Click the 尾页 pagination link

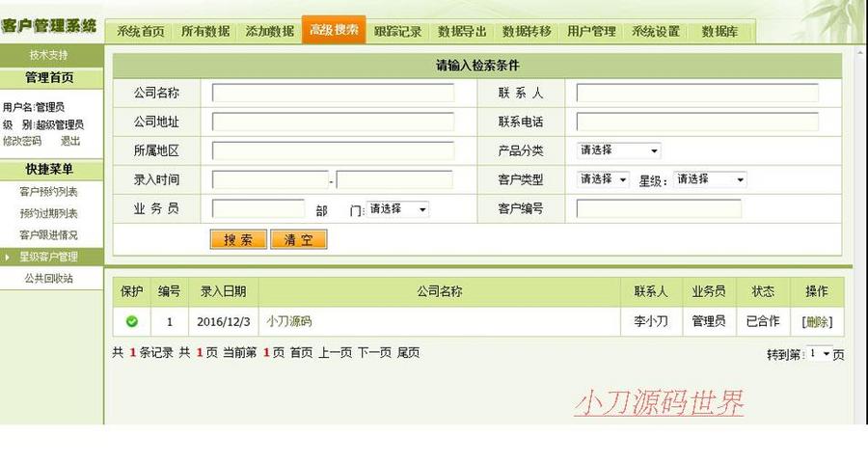pyautogui.click(x=408, y=352)
